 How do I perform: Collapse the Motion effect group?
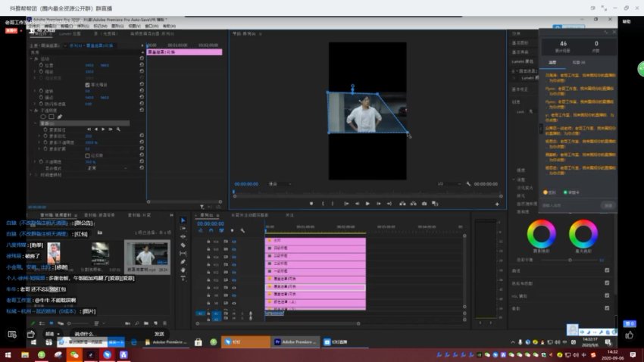[x=31, y=58]
